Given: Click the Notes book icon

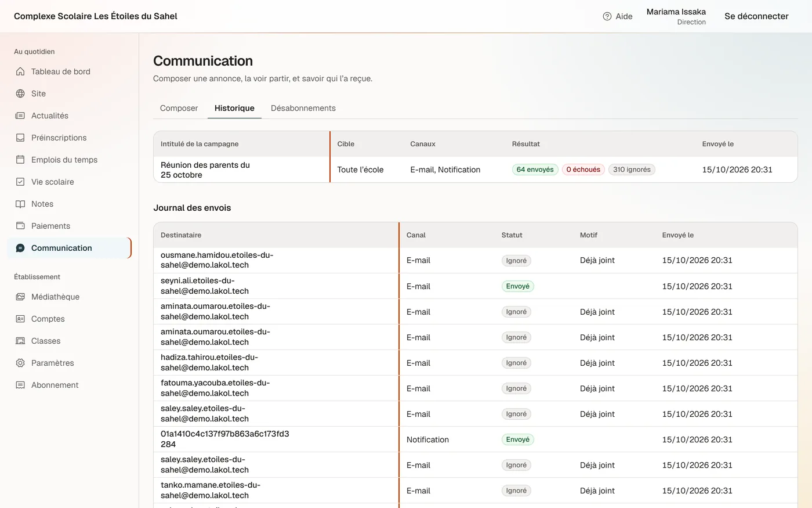Looking at the screenshot, I should (20, 204).
